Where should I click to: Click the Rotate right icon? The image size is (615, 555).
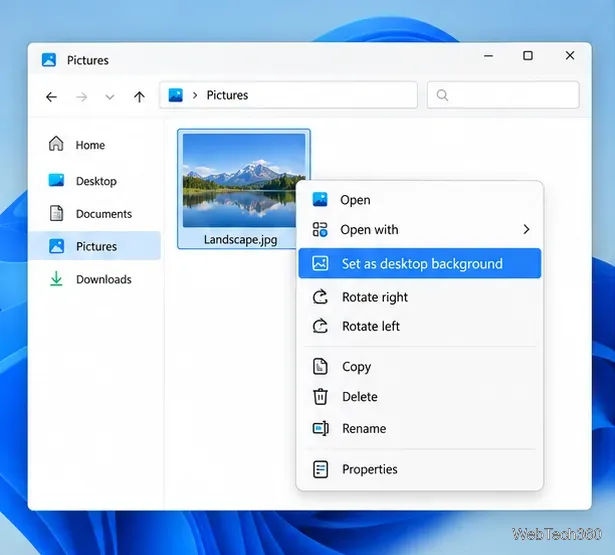pos(320,297)
